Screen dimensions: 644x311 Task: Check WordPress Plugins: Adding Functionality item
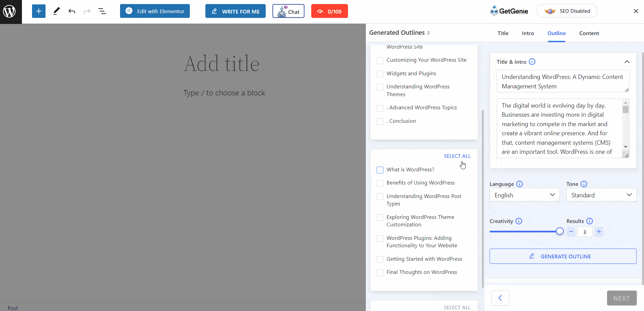click(x=380, y=238)
